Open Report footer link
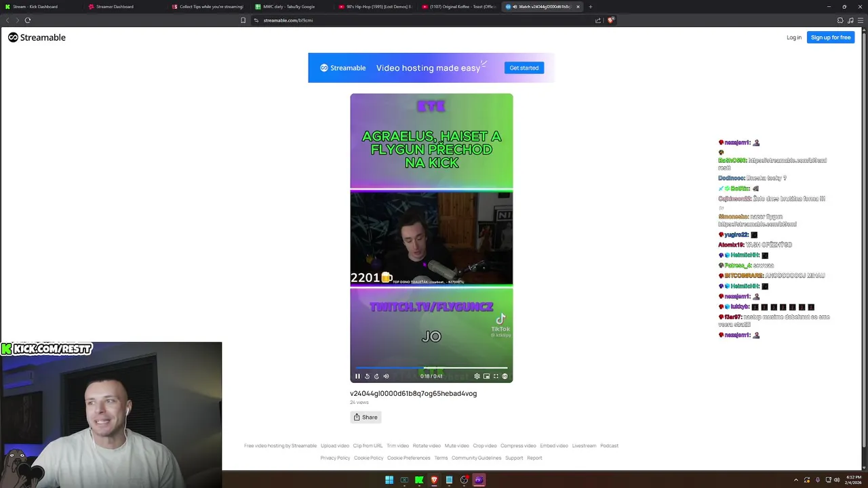Screen dimensions: 868x488 [x=534, y=458]
